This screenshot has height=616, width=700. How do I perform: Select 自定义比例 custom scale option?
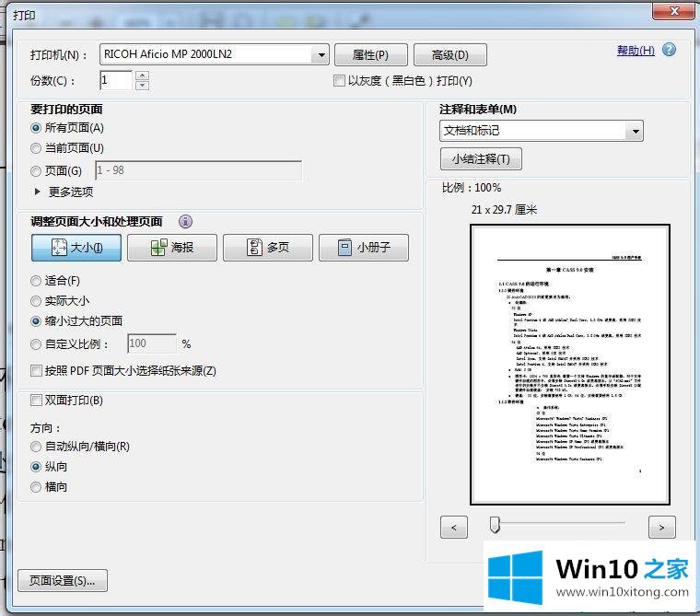tap(36, 344)
